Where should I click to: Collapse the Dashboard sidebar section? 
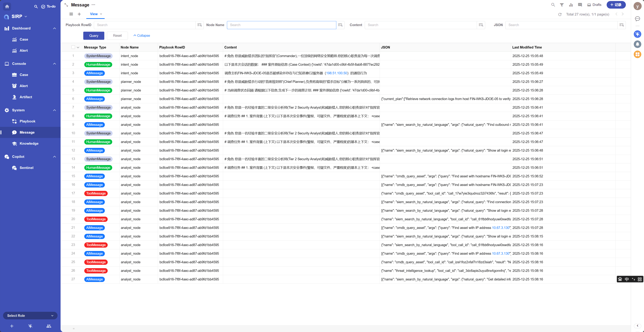pos(55,28)
